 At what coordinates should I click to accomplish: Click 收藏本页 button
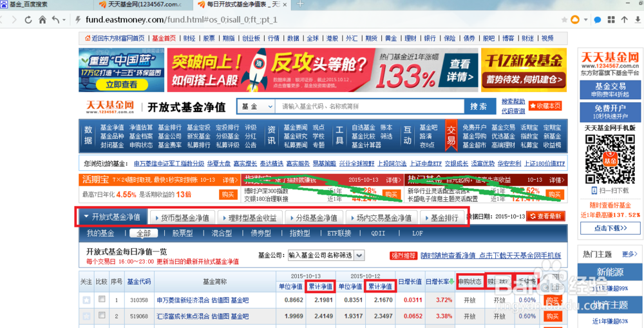(545, 106)
